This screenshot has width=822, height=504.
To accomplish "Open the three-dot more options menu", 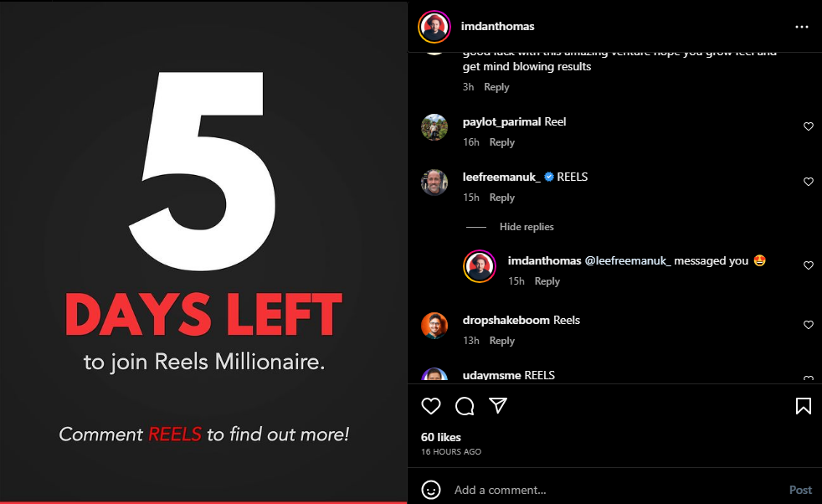I will pyautogui.click(x=802, y=27).
